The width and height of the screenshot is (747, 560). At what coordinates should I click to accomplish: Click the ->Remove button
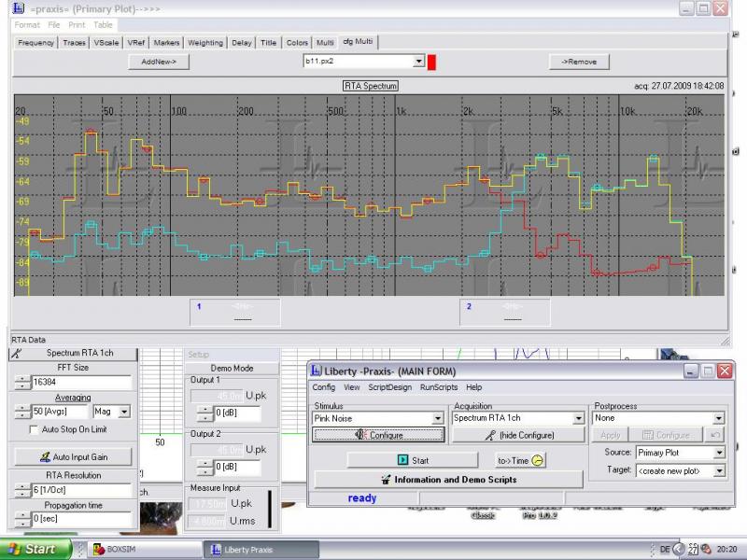pyautogui.click(x=579, y=62)
